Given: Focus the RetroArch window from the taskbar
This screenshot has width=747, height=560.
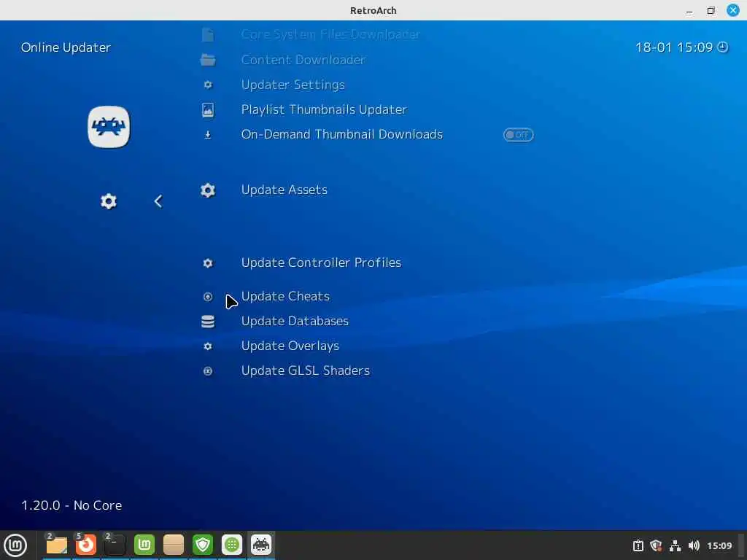Looking at the screenshot, I should tap(261, 545).
